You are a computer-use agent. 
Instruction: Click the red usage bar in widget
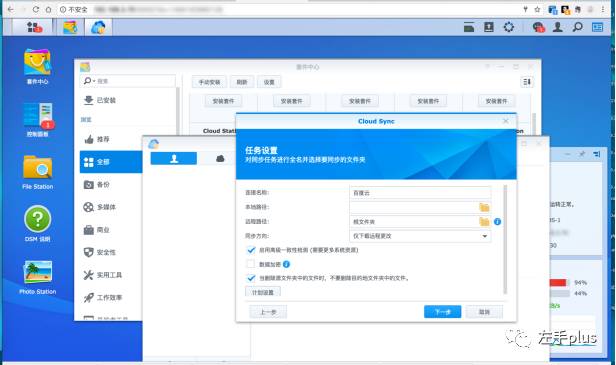click(557, 282)
